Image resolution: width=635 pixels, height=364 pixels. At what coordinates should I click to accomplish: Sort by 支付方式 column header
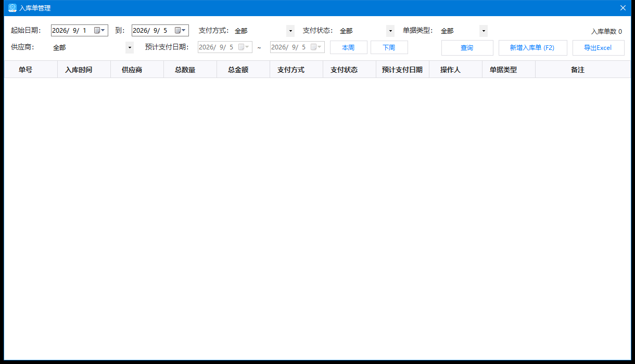[296, 69]
